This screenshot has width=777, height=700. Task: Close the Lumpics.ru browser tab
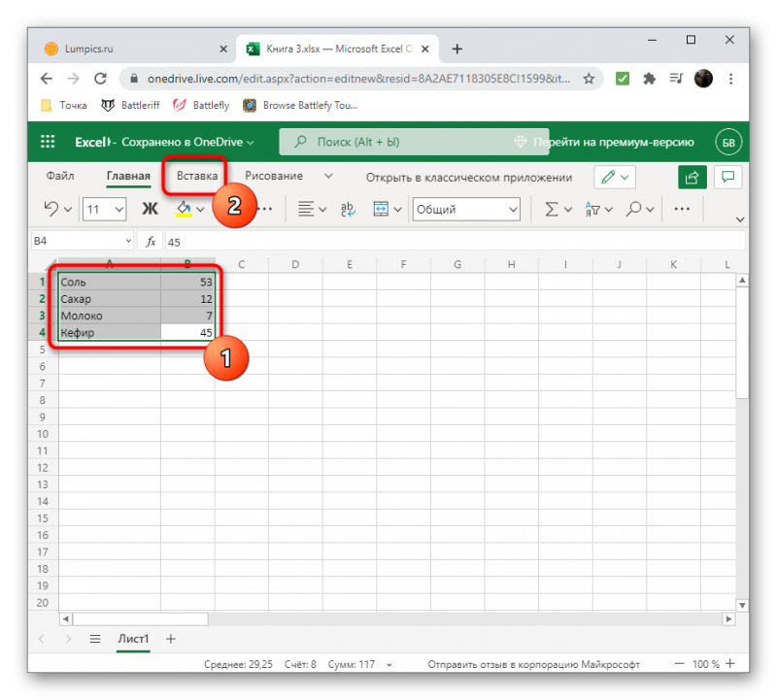tap(223, 49)
